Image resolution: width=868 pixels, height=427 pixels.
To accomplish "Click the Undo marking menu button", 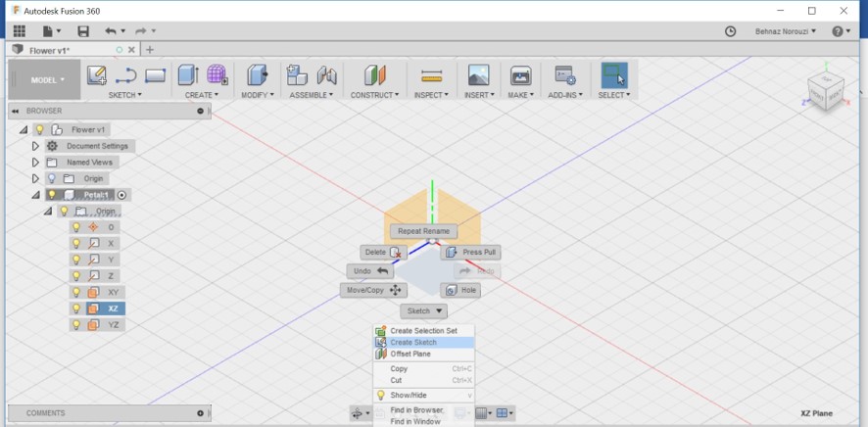I will pyautogui.click(x=370, y=271).
